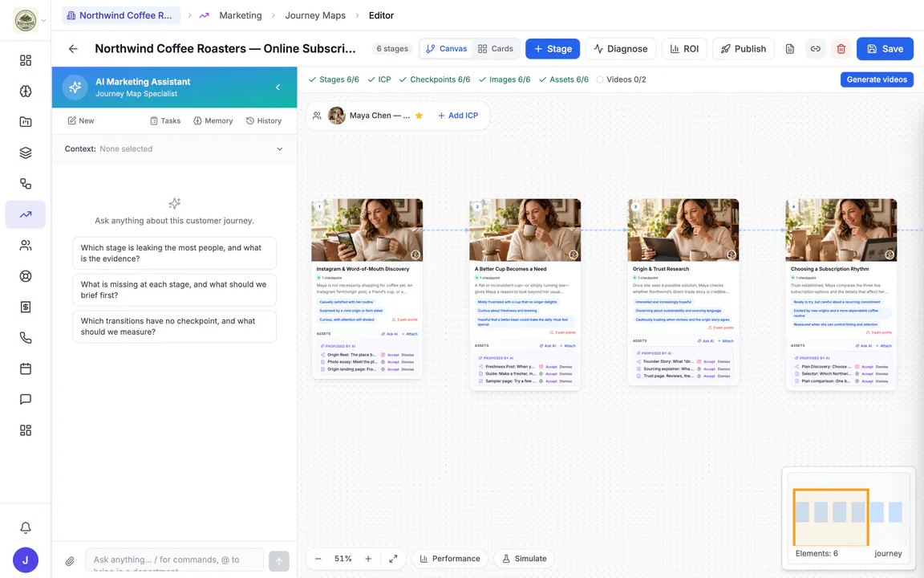924x578 pixels.
Task: Open workspace switcher chevron beside logo
Action: pyautogui.click(x=43, y=21)
